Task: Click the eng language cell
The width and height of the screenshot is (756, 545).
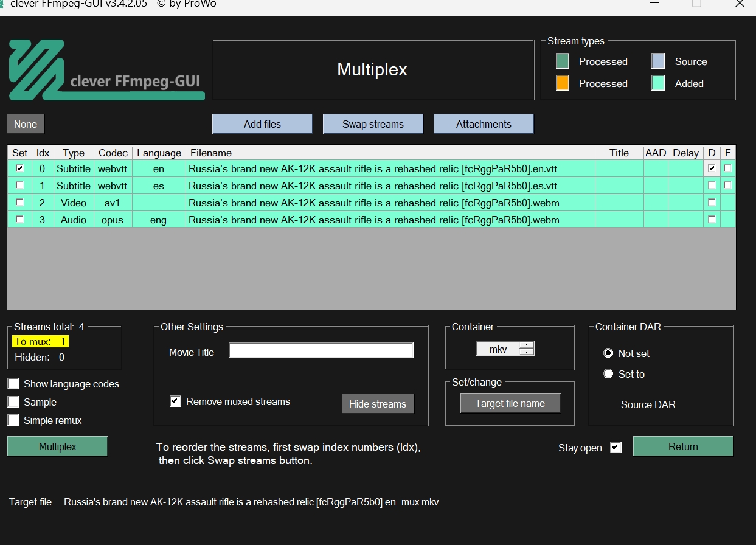Action: [159, 220]
